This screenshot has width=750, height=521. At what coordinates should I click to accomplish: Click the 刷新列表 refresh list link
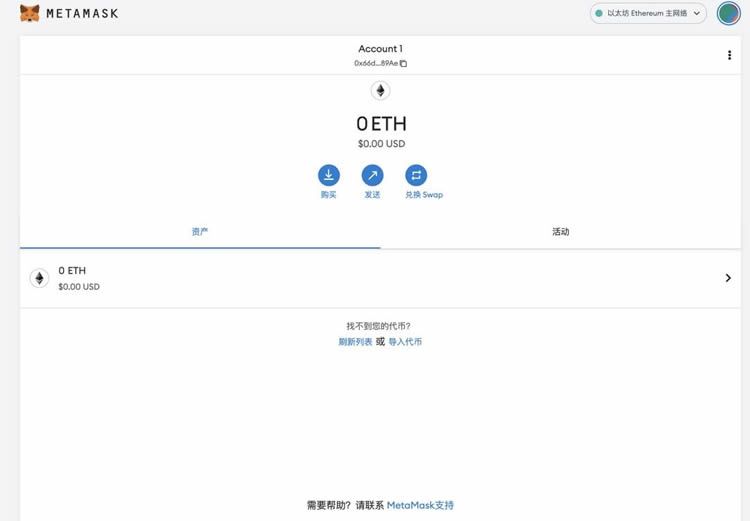pos(355,342)
